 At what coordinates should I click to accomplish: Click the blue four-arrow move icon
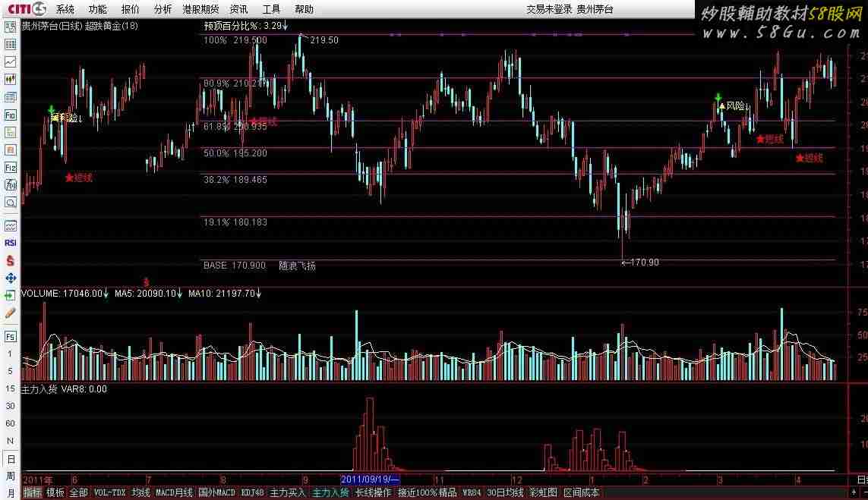[x=11, y=278]
